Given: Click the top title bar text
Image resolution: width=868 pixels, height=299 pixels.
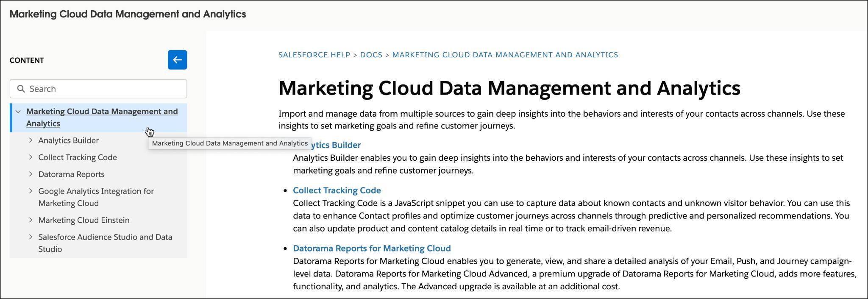Looking at the screenshot, I should [x=128, y=14].
